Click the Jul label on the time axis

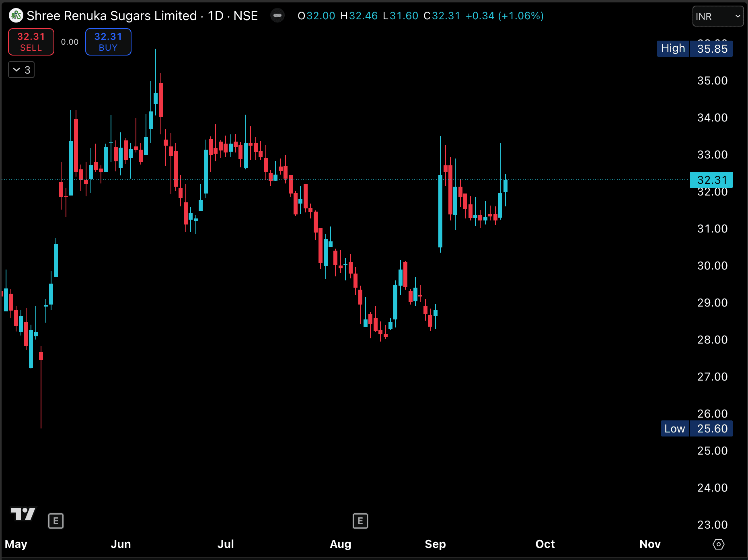pos(226,544)
